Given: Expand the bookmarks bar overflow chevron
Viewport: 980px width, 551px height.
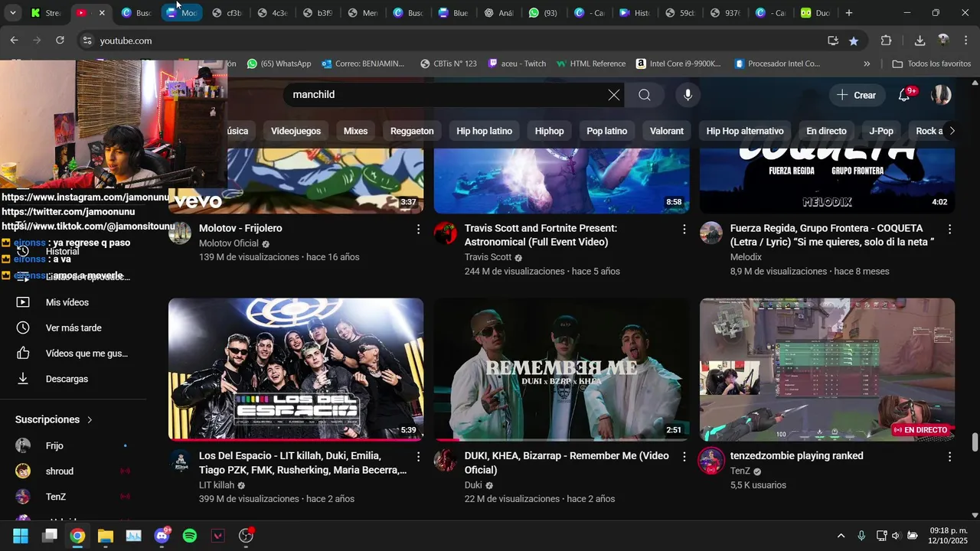Looking at the screenshot, I should [867, 64].
